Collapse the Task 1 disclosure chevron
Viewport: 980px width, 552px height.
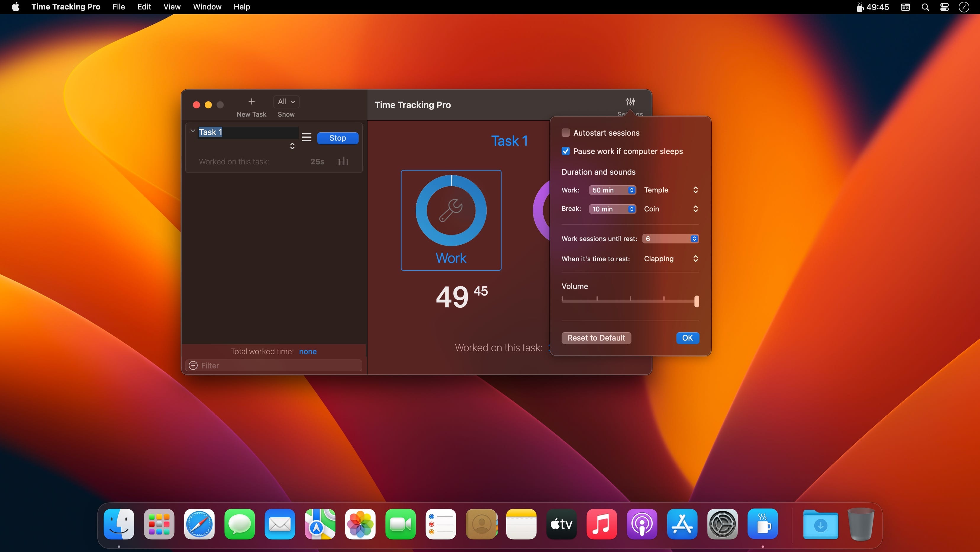[193, 131]
